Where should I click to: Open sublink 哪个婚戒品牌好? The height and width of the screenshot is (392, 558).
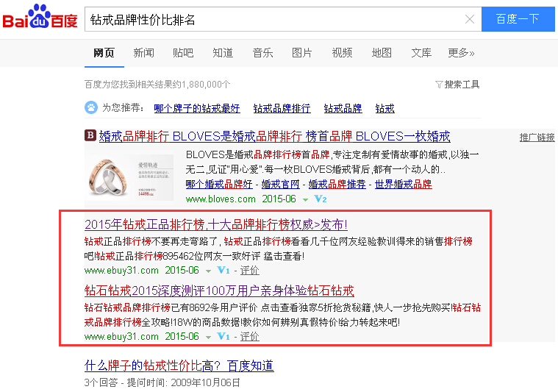[x=219, y=184]
